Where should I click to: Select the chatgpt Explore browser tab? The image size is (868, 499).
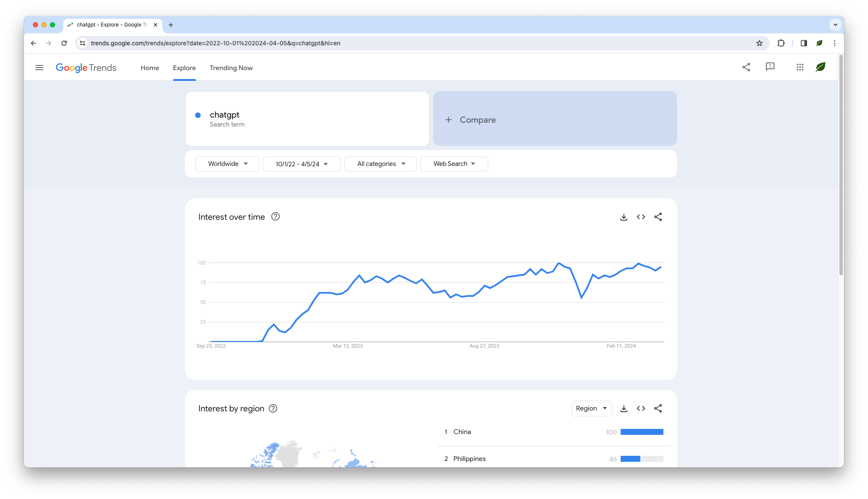click(113, 25)
